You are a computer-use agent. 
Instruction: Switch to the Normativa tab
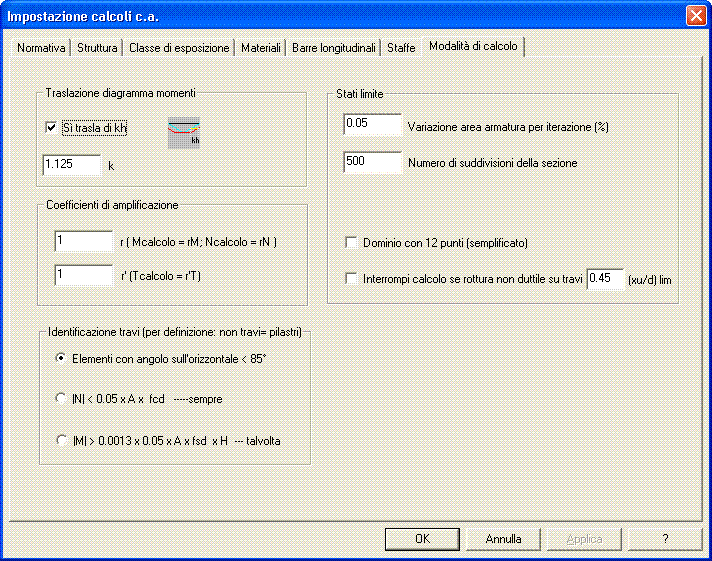[42, 48]
